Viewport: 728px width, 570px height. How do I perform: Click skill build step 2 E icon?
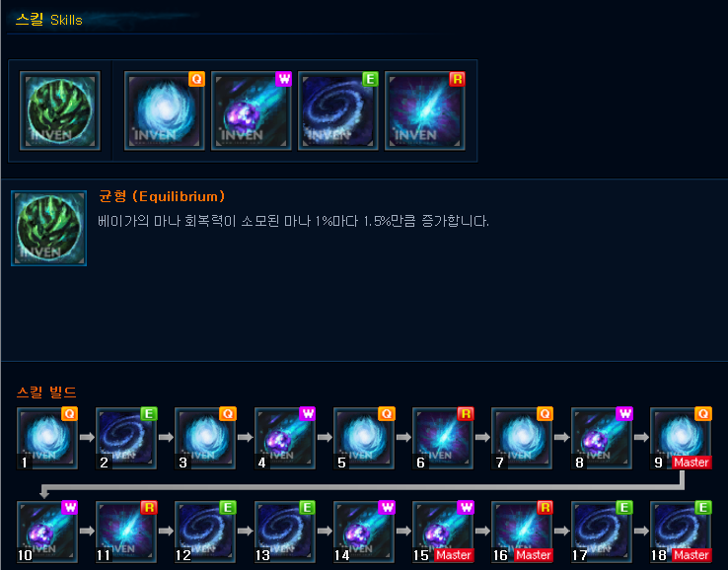coord(126,438)
